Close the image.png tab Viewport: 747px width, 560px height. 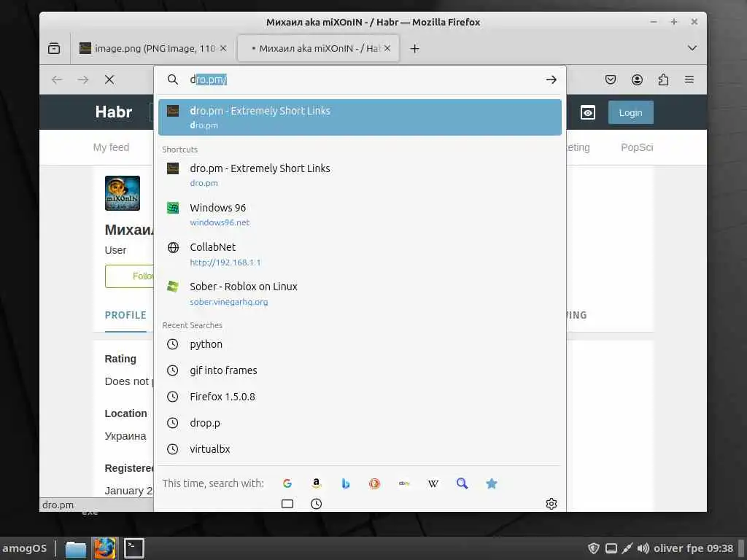[x=223, y=48]
